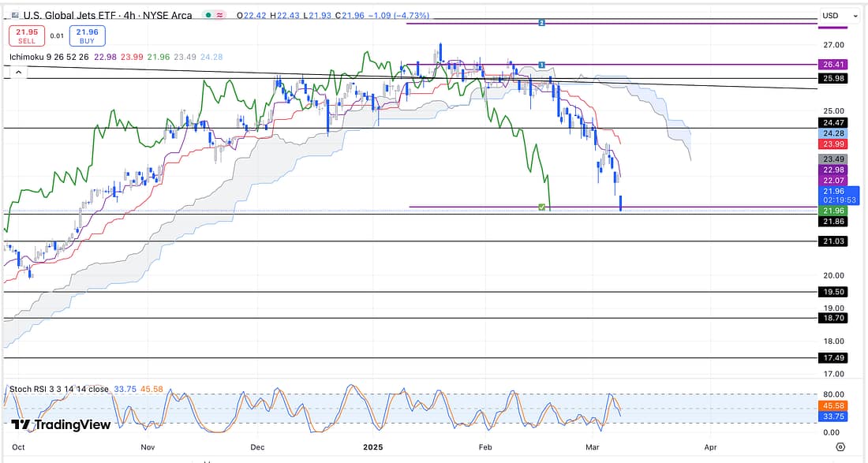Click the orange 45.58 Stoch RSI value label
Screen dimensions: 868x463
[834, 406]
